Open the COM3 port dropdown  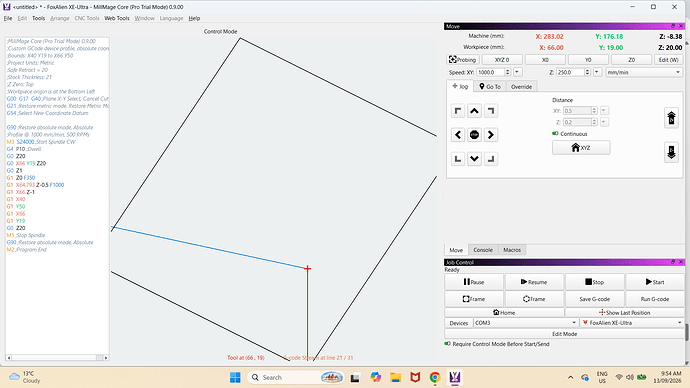(525, 323)
